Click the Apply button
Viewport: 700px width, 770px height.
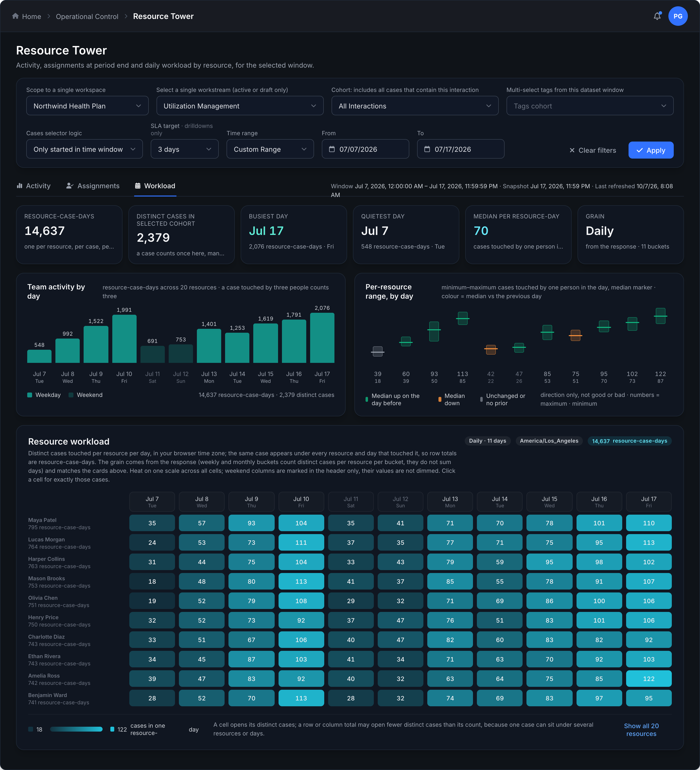pyautogui.click(x=651, y=150)
